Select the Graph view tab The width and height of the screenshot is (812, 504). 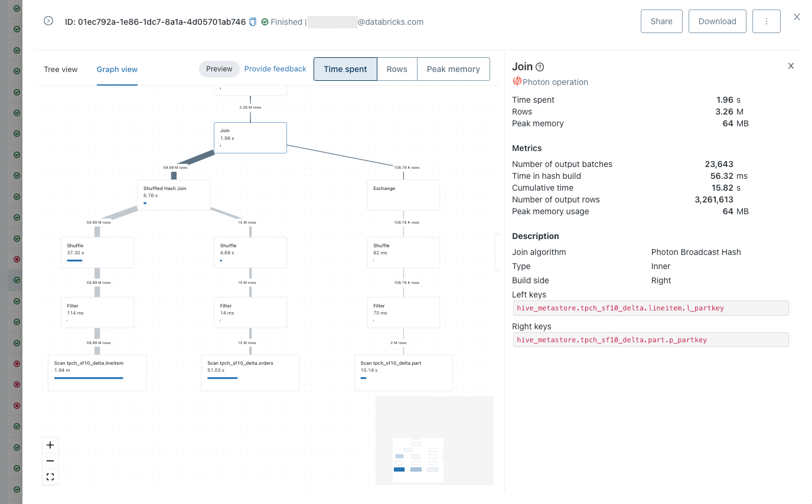[117, 70]
